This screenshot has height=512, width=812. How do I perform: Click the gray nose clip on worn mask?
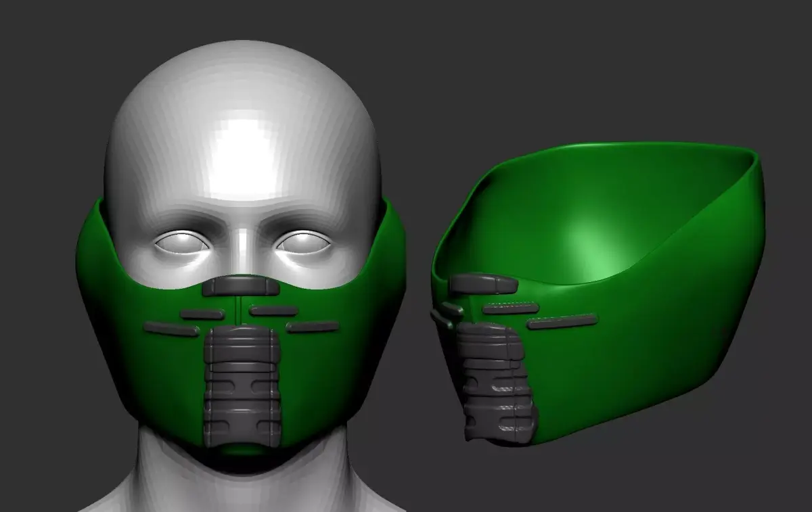pyautogui.click(x=241, y=286)
